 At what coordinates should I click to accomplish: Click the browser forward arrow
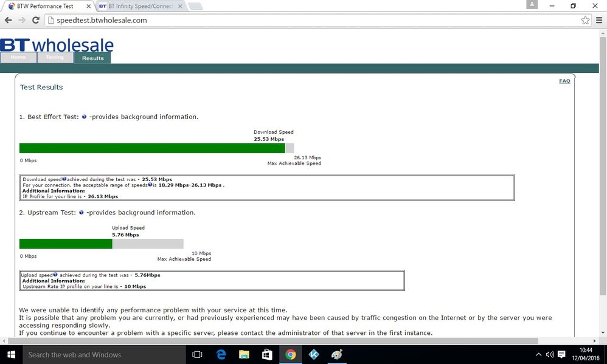click(22, 20)
